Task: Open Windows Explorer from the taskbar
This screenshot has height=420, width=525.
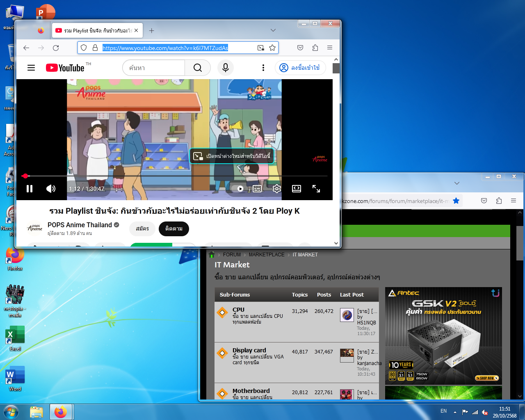Action: [37, 412]
